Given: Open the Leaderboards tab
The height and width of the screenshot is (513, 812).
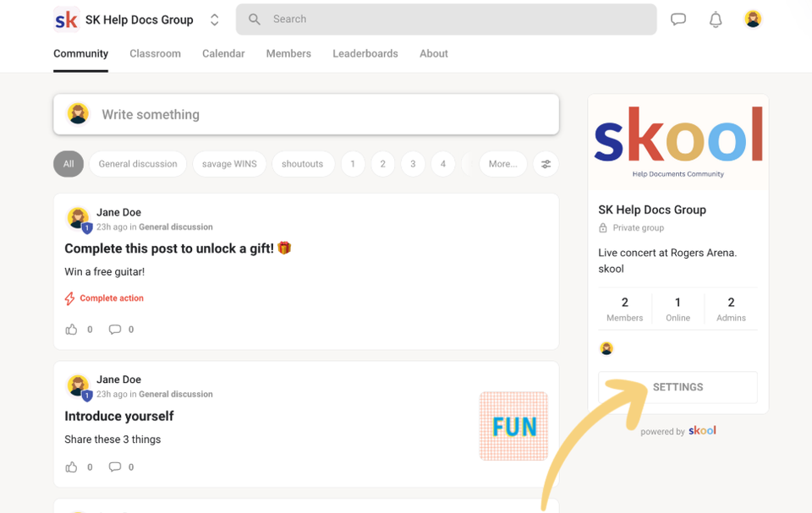Looking at the screenshot, I should [365, 54].
